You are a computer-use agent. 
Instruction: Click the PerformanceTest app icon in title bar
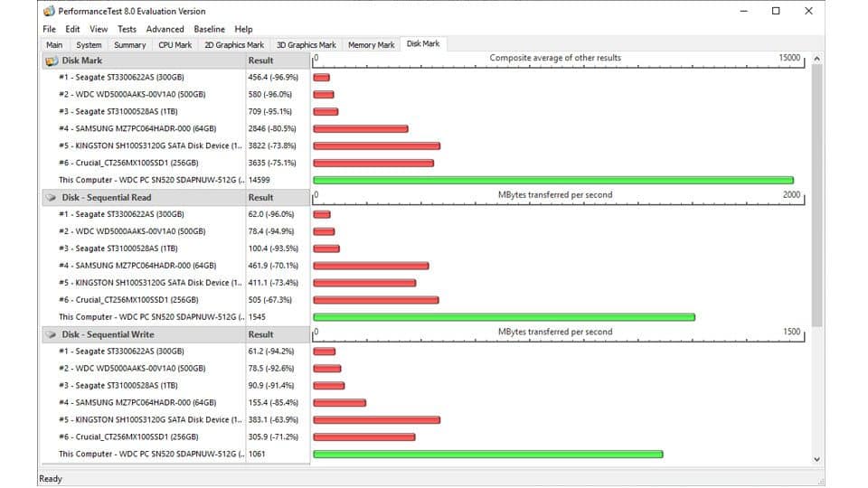point(49,12)
